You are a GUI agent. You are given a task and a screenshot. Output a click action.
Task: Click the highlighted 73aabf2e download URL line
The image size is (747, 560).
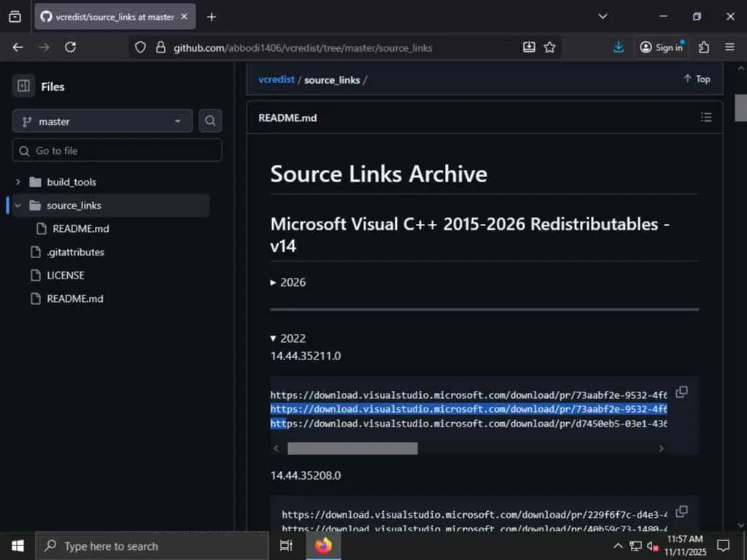[469, 409]
